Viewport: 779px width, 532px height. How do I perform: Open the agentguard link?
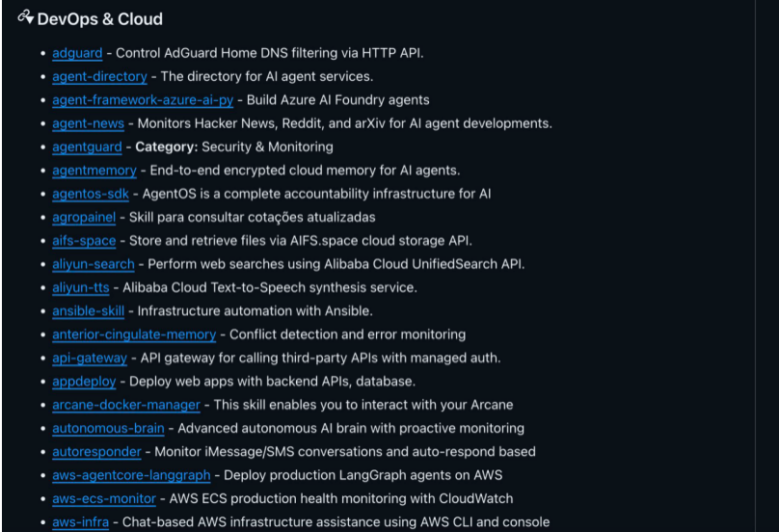(87, 146)
